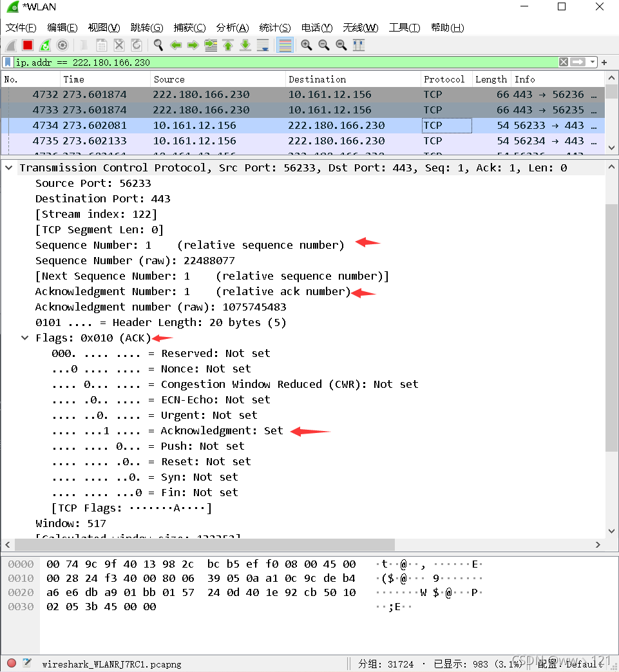Open the display filter history dropdown

pyautogui.click(x=593, y=62)
